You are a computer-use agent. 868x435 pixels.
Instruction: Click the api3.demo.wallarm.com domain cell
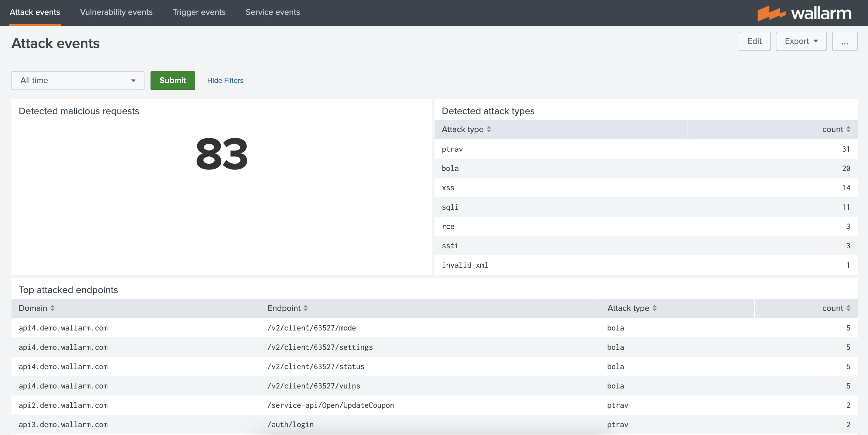63,424
